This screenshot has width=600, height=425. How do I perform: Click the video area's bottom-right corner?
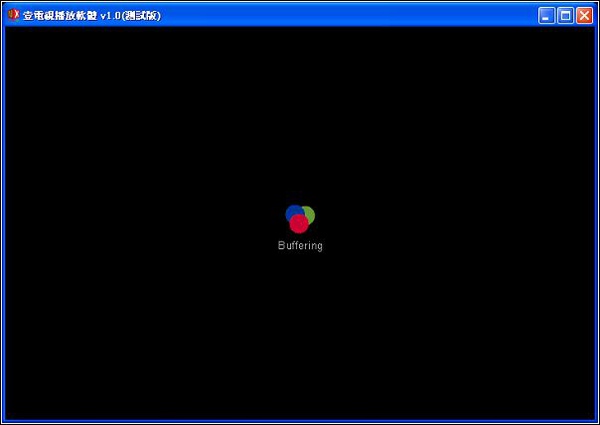592,416
